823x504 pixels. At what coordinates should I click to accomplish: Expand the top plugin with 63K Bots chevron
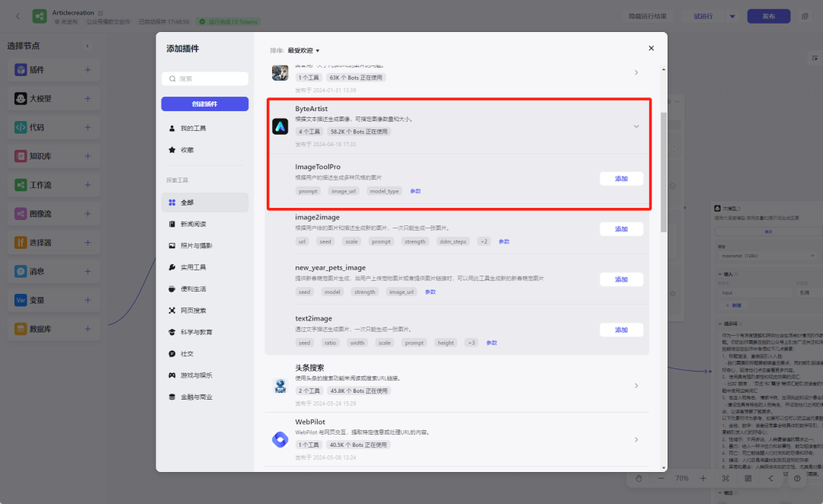pos(636,72)
